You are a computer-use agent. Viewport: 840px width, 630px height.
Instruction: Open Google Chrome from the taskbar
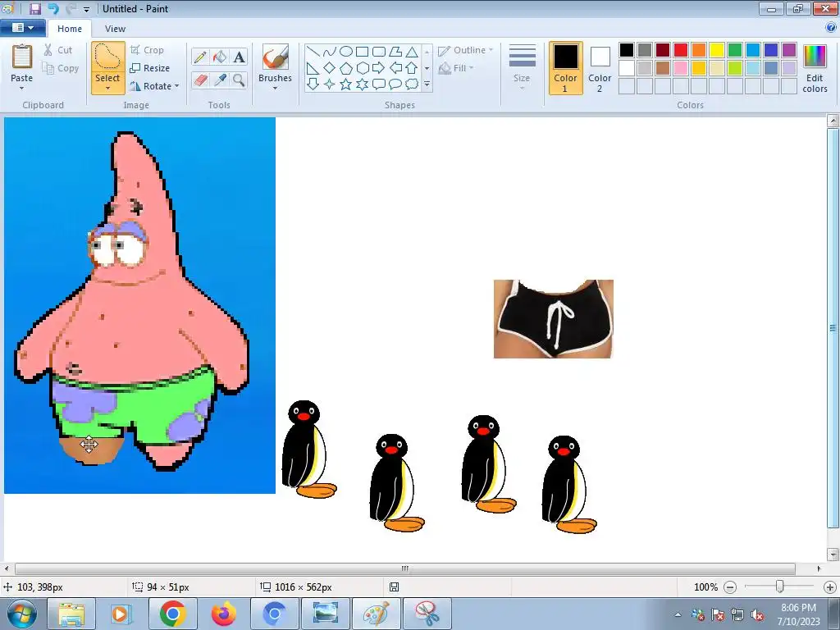click(x=172, y=614)
